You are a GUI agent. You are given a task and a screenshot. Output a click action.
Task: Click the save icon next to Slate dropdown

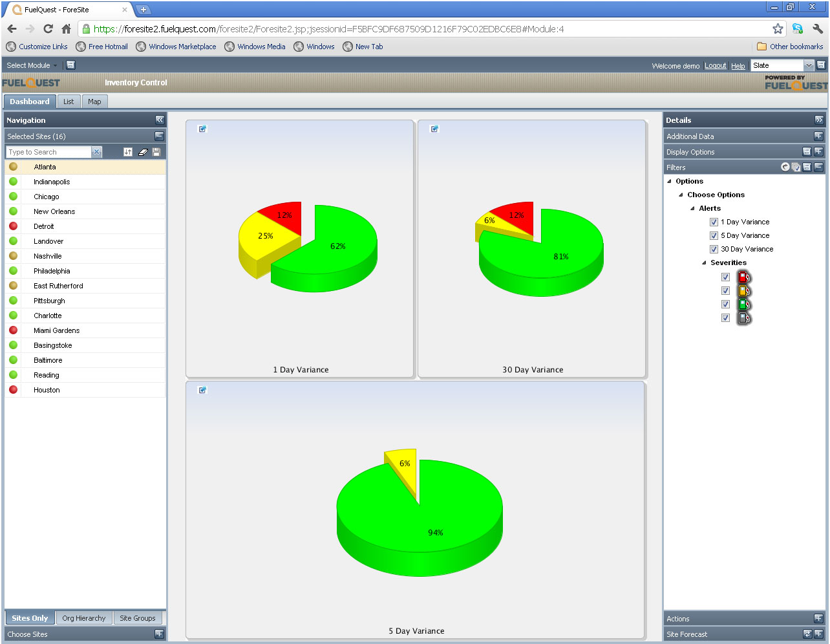point(821,65)
